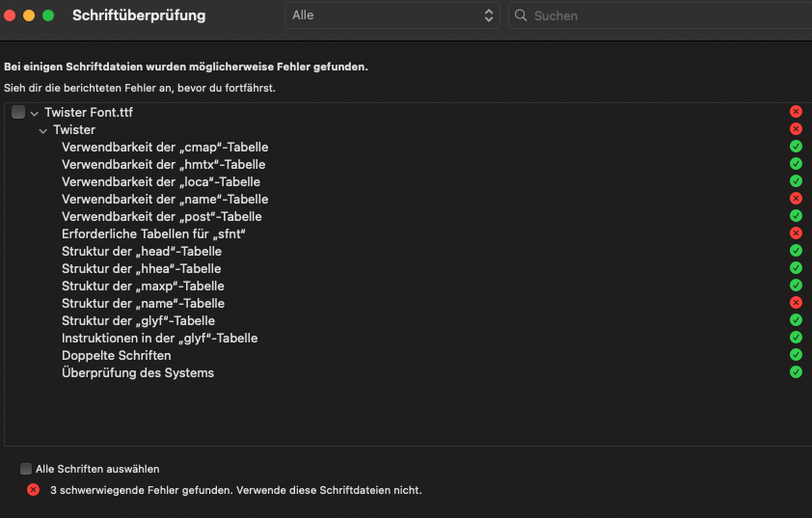Open the Alle filter dropdown
This screenshot has height=518, width=812.
click(x=392, y=15)
